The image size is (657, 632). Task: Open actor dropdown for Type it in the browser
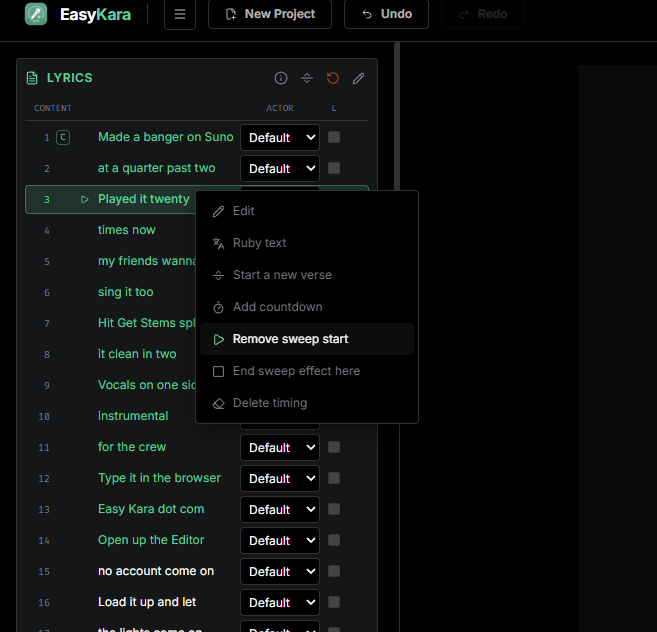coord(280,479)
